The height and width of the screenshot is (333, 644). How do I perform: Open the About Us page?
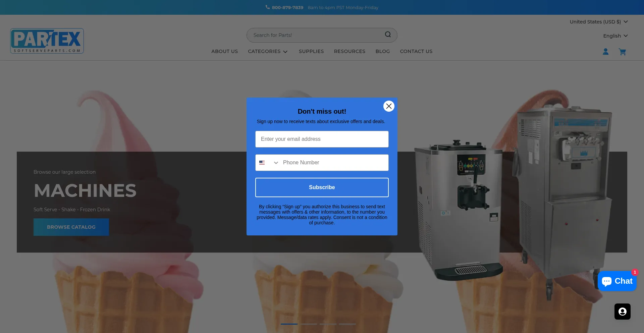pos(224,51)
